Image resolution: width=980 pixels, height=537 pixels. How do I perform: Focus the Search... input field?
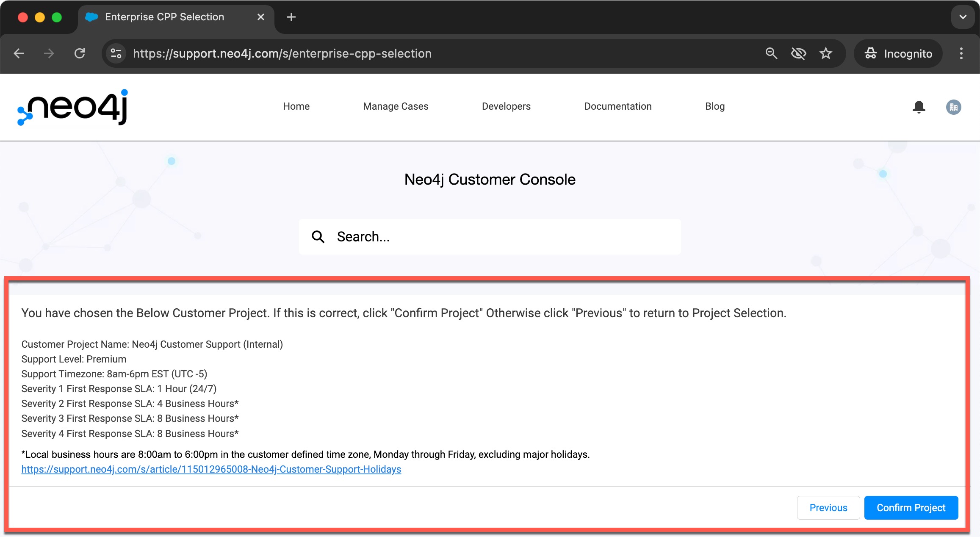click(x=490, y=237)
